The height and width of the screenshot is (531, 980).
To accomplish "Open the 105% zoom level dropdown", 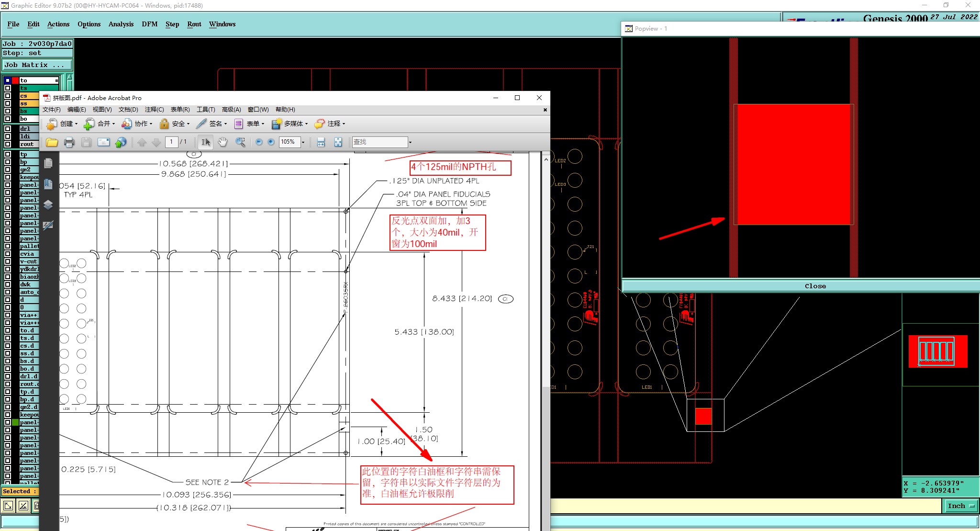I will click(x=303, y=142).
